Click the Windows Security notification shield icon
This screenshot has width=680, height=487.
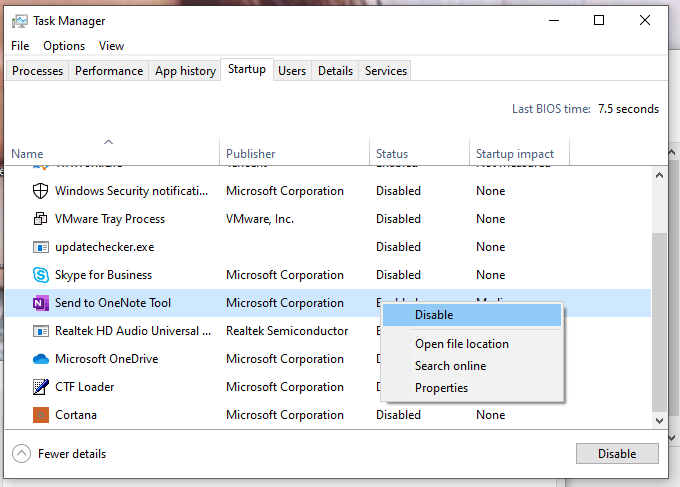coord(40,191)
